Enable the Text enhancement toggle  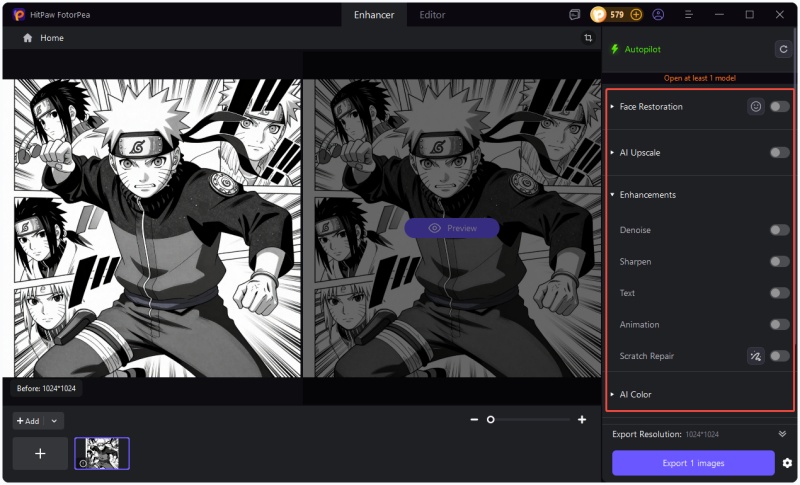tap(780, 293)
